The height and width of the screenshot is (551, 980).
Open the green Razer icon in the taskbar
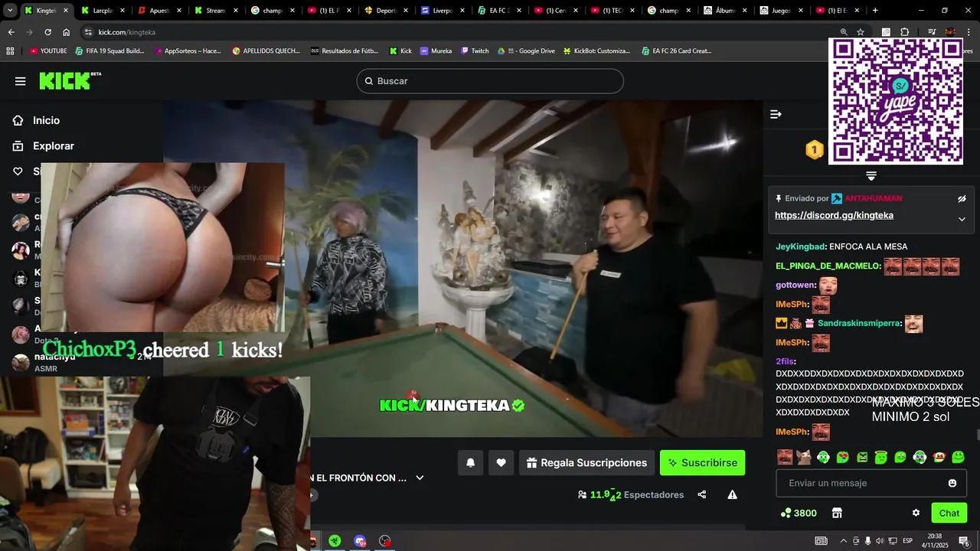(335, 541)
